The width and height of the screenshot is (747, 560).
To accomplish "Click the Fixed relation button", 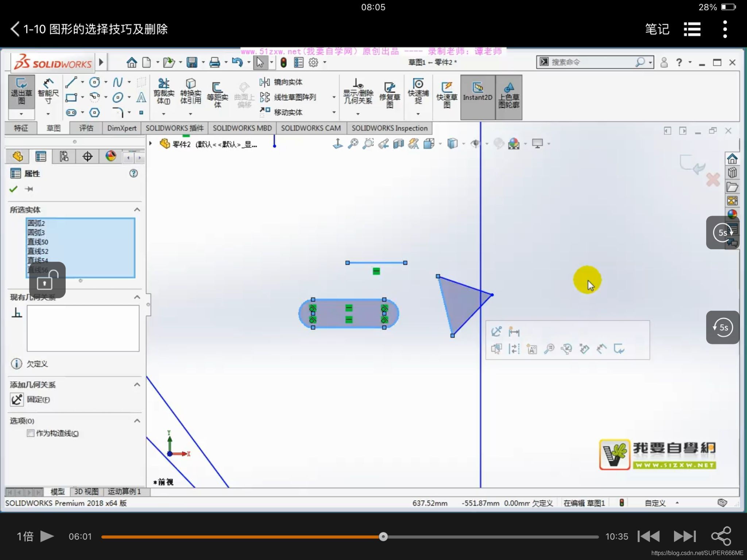I will pos(17,400).
